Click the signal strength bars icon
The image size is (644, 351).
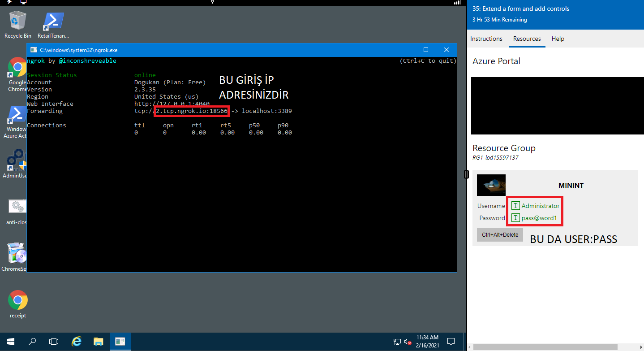[457, 2]
